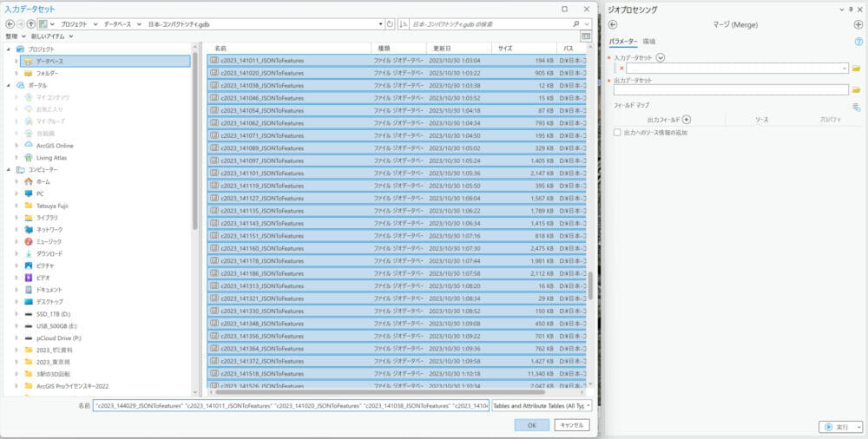This screenshot has width=868, height=439.
Task: Click プロジェクト in breadcrumb path
Action: pyautogui.click(x=74, y=24)
